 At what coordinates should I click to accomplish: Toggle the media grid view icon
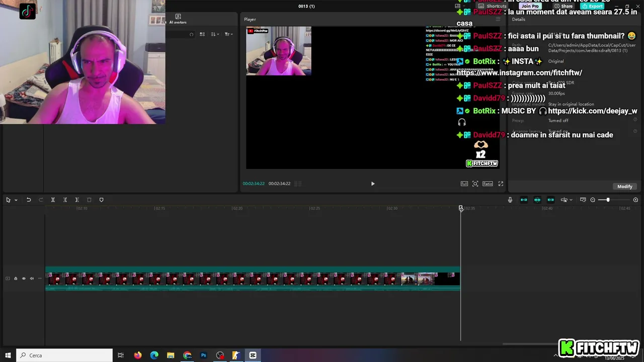(x=202, y=34)
